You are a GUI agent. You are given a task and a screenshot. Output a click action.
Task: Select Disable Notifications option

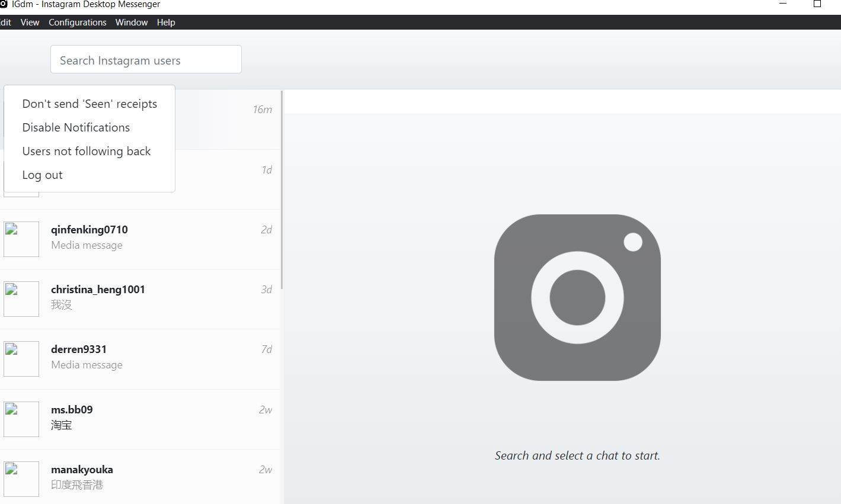(89, 127)
